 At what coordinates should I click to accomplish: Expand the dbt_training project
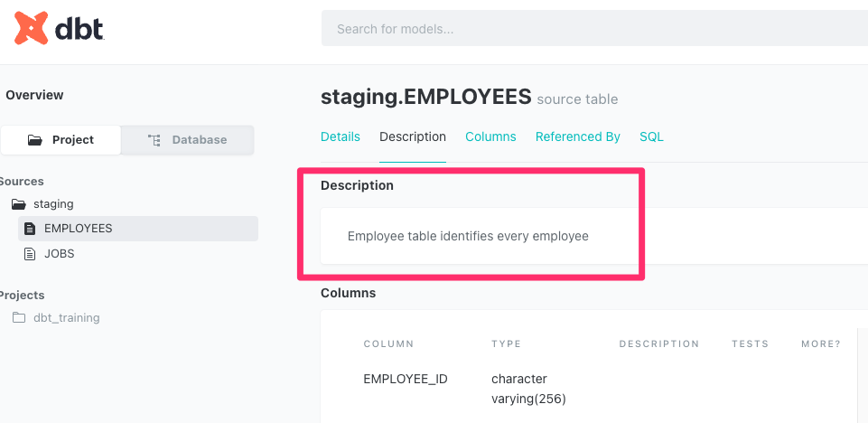pyautogui.click(x=65, y=318)
